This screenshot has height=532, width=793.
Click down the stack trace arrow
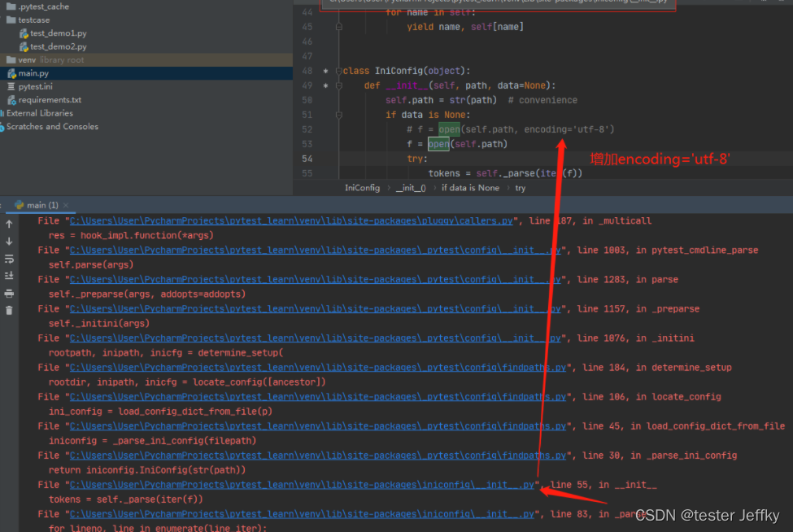[9, 242]
